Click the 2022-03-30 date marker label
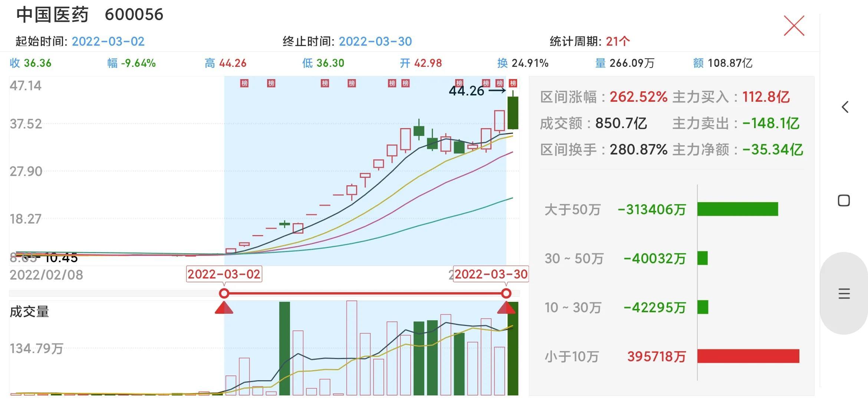868x401 pixels. (x=491, y=274)
